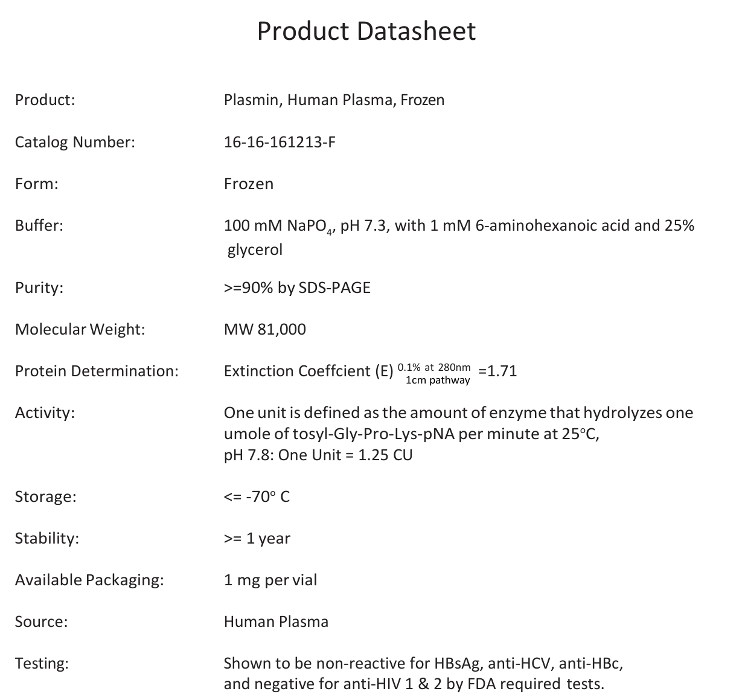
Task: Click the >= 1 year stability value
Action: 257,538
